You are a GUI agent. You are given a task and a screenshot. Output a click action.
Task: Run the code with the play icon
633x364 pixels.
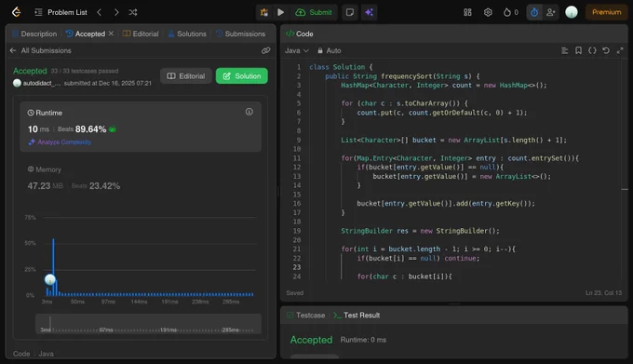[280, 12]
